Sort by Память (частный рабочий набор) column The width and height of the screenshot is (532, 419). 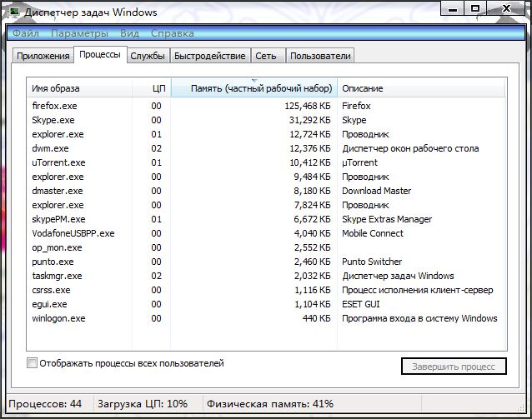click(254, 88)
